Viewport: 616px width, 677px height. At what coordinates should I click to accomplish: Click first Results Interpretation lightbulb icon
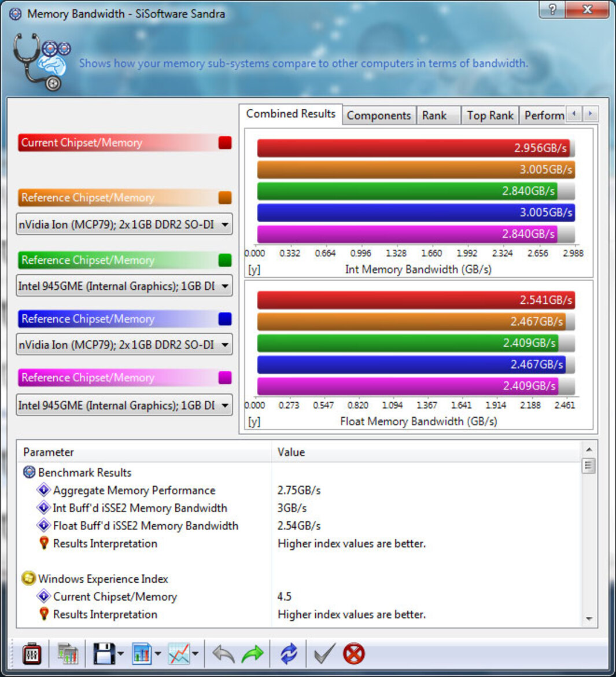pos(43,543)
